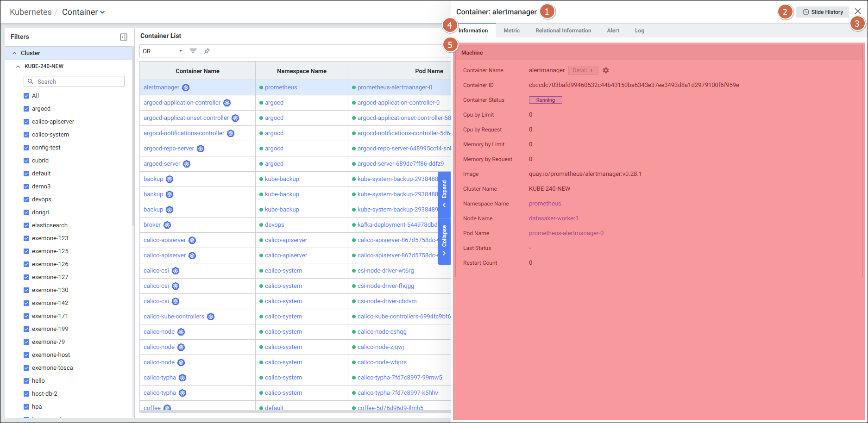Image resolution: width=868 pixels, height=423 pixels.
Task: Switch to the Metric tab
Action: pos(511,31)
